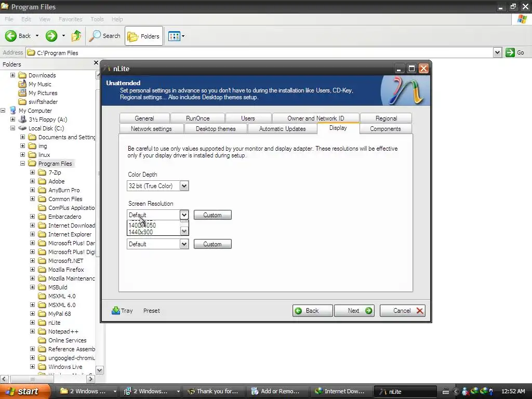Go up one folder level
The height and width of the screenshot is (399, 532).
point(76,36)
